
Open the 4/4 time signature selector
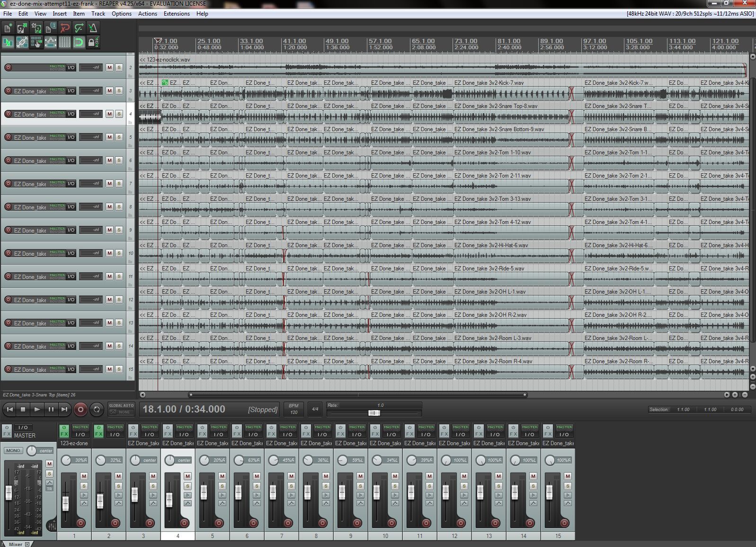coord(315,409)
